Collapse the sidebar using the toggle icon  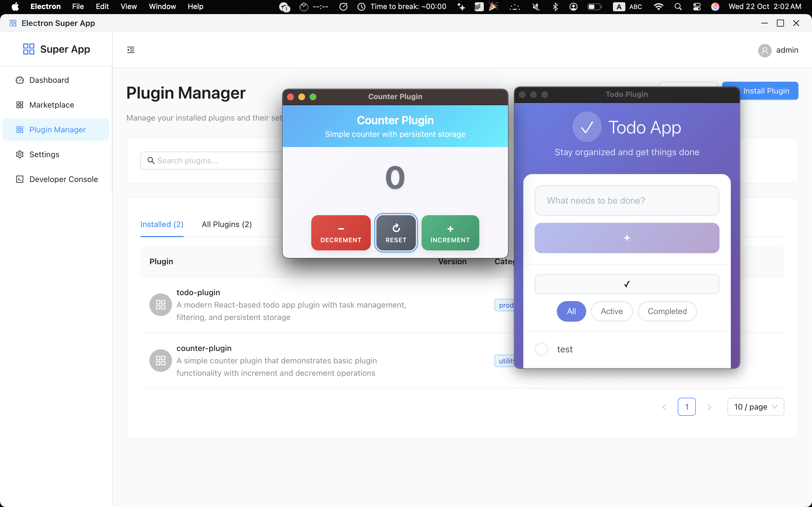pyautogui.click(x=131, y=49)
